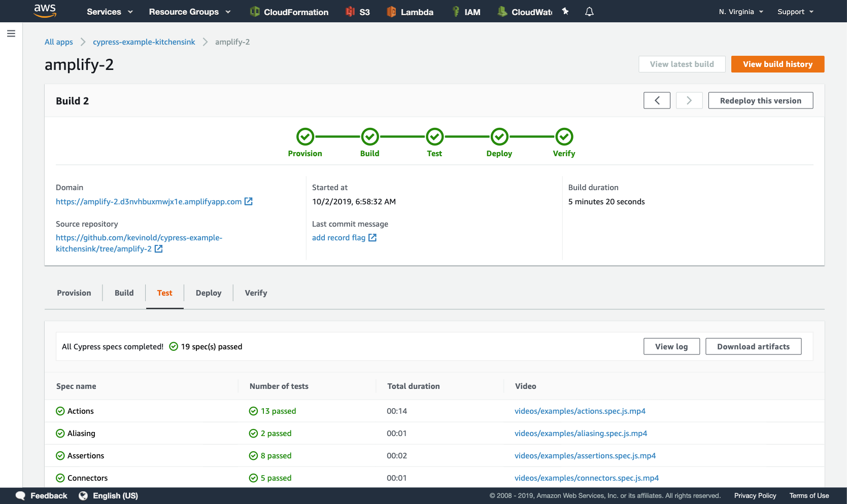Open the amplifyapp domain external link icon
This screenshot has height=504, width=847.
click(249, 201)
